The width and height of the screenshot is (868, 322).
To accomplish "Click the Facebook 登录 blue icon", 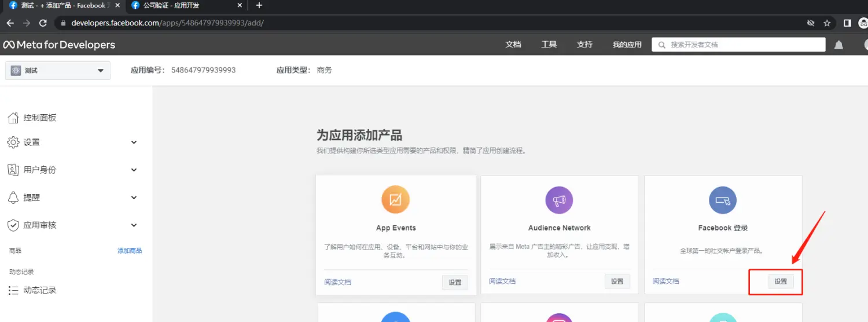I will pyautogui.click(x=723, y=200).
